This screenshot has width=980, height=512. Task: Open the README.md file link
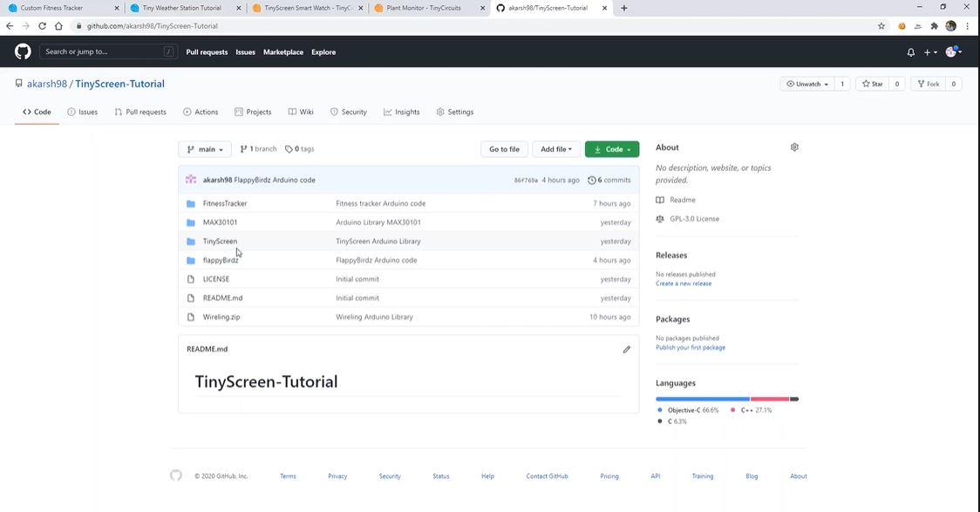point(222,298)
